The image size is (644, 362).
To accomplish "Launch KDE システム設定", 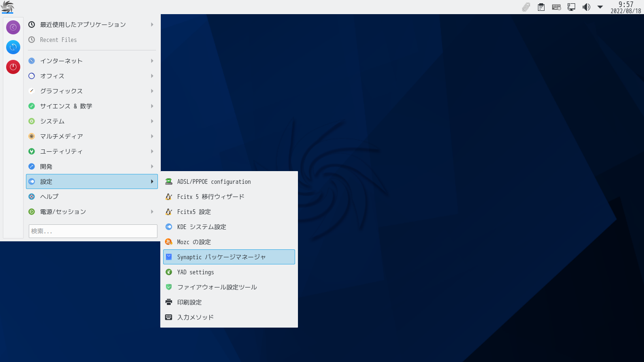I will pyautogui.click(x=229, y=227).
